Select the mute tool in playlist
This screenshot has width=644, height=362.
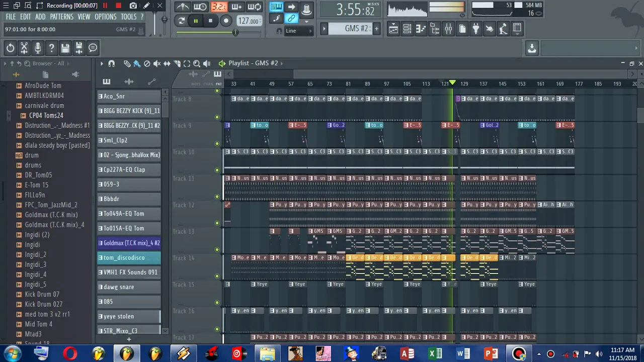pyautogui.click(x=157, y=63)
